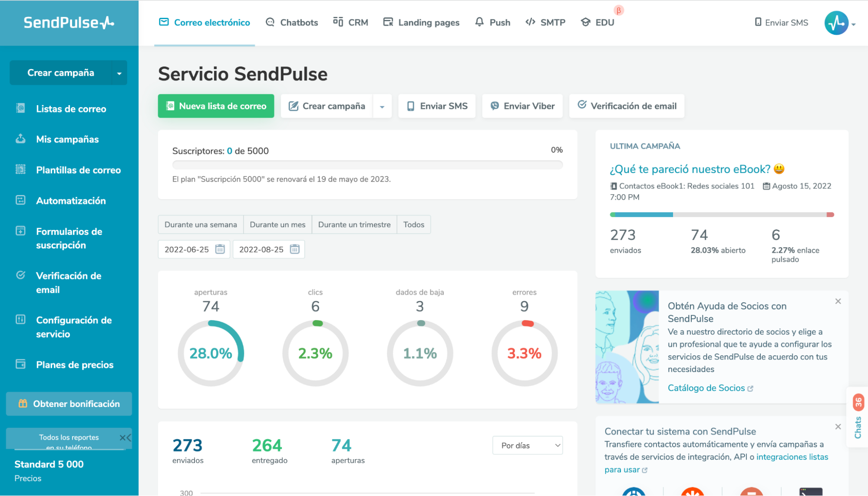
Task: Click the last campaign results bar
Action: point(722,215)
